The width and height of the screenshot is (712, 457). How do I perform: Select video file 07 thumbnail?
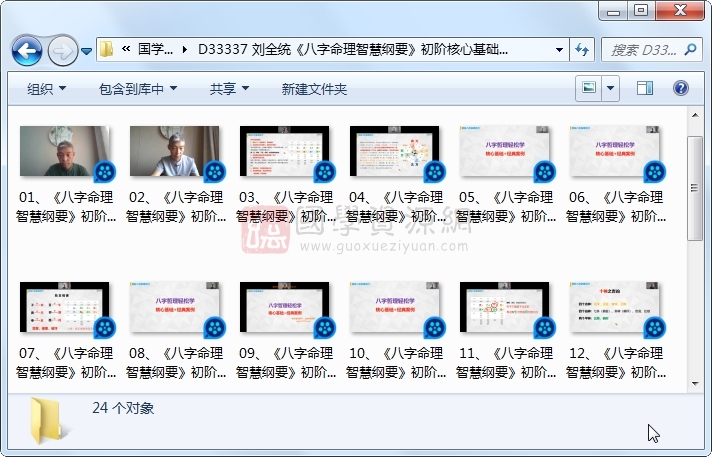click(x=66, y=309)
